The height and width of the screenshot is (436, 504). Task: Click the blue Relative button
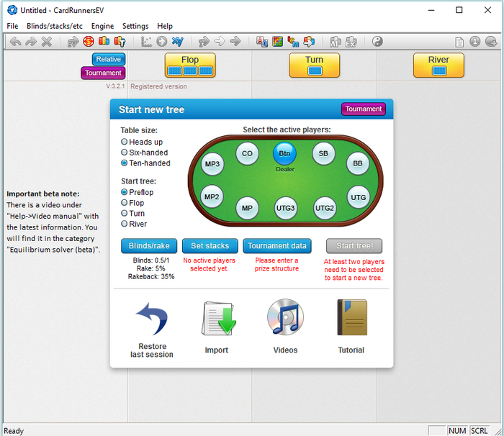tap(109, 59)
